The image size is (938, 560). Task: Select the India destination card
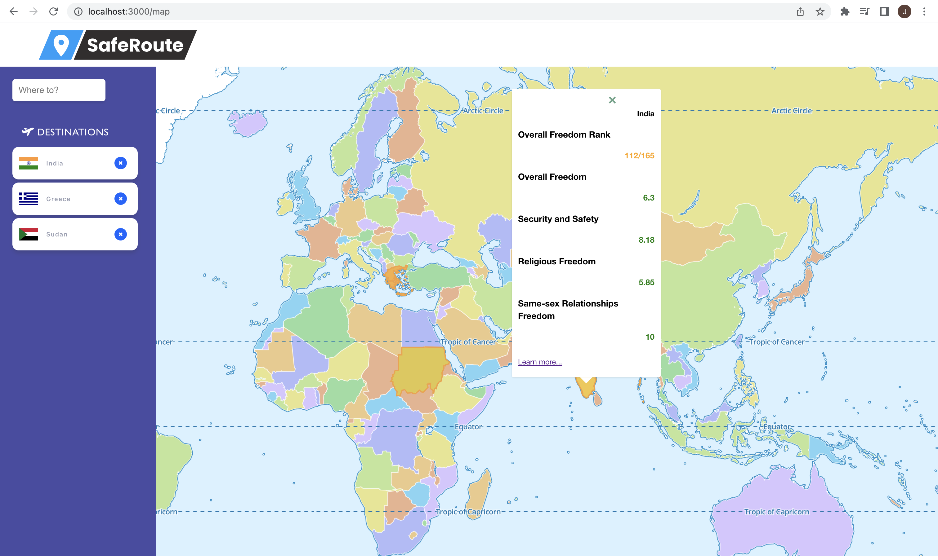tap(75, 163)
